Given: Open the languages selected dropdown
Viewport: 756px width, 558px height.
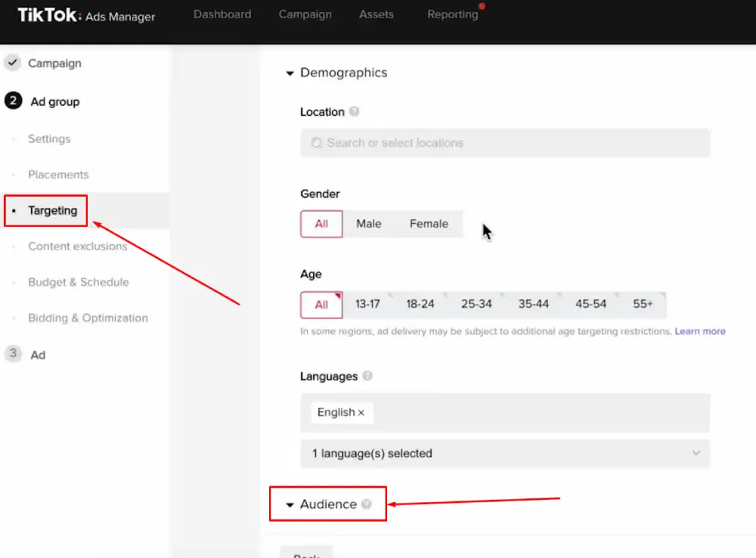Looking at the screenshot, I should click(x=505, y=454).
